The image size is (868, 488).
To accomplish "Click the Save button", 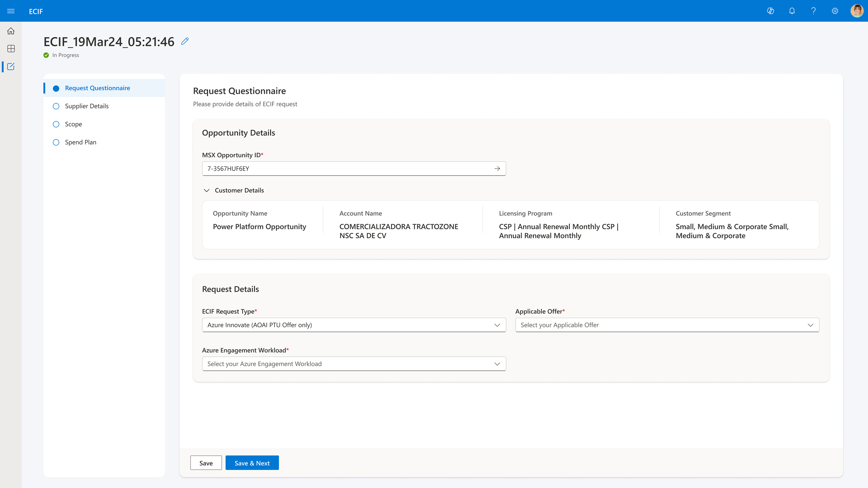I will click(206, 463).
